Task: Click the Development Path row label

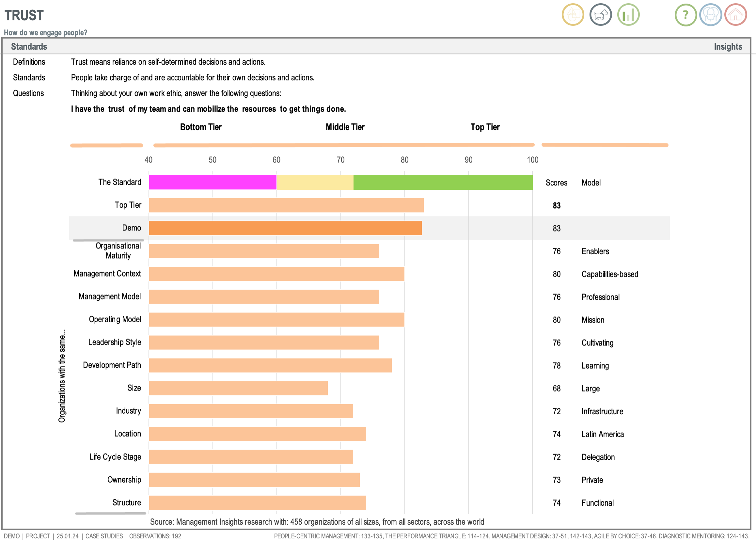Action: (x=112, y=365)
